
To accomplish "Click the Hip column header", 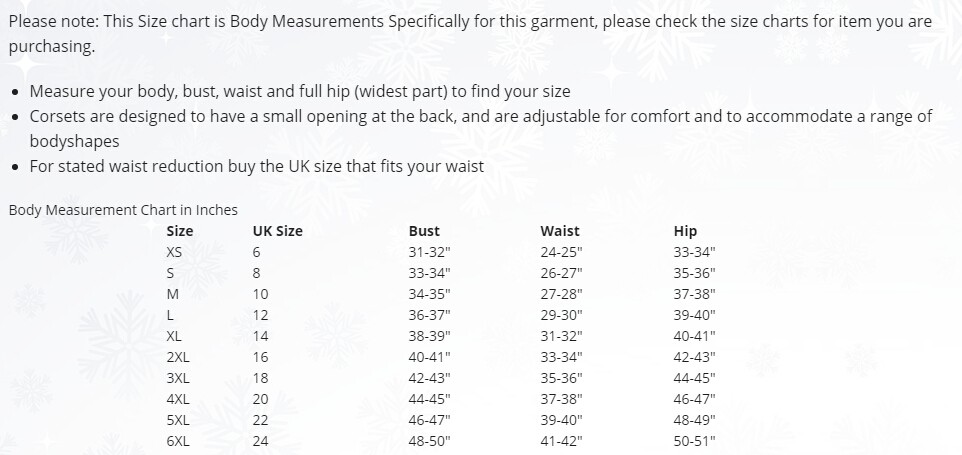I will [x=685, y=231].
